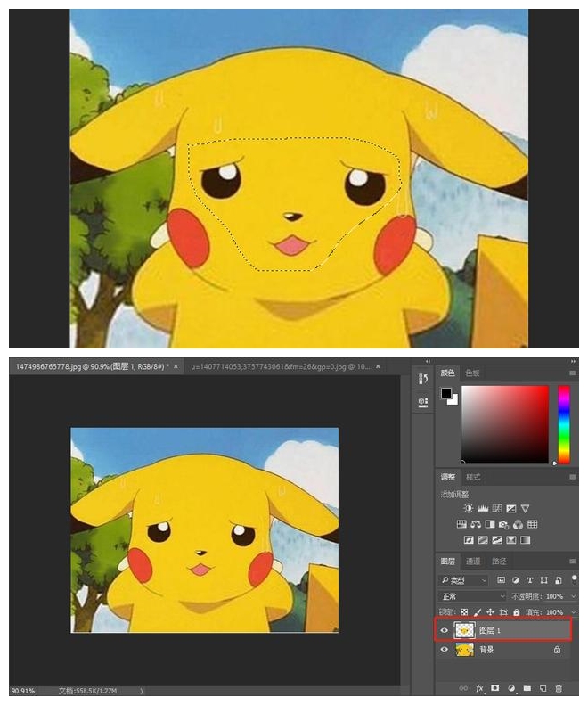Switch to the 样式 tab
Viewport: 588px width, 705px height.
point(473,477)
